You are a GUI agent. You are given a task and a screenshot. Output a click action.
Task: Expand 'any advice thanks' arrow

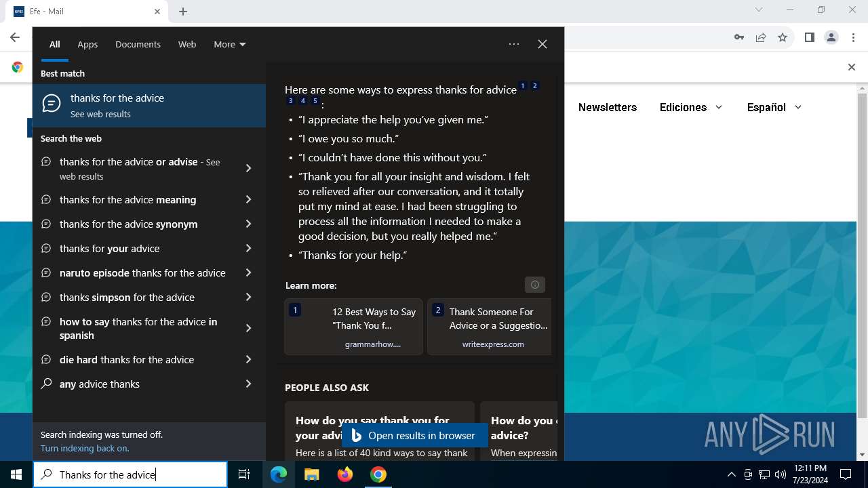coord(248,384)
